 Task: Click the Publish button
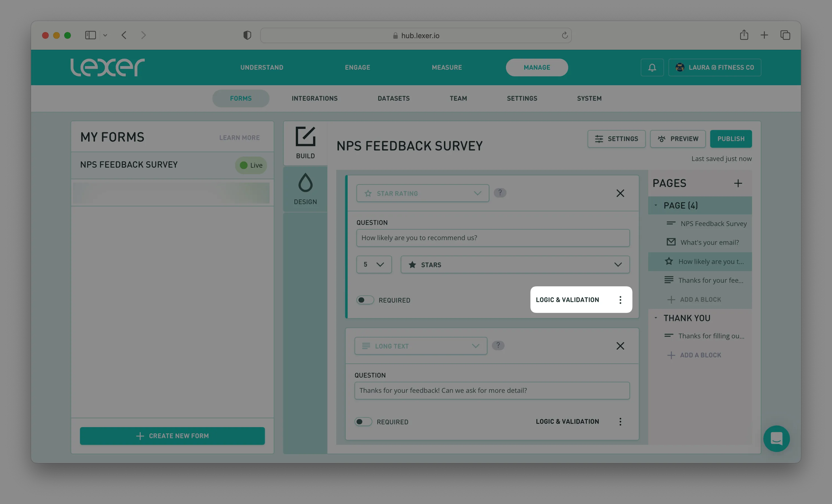pos(731,139)
